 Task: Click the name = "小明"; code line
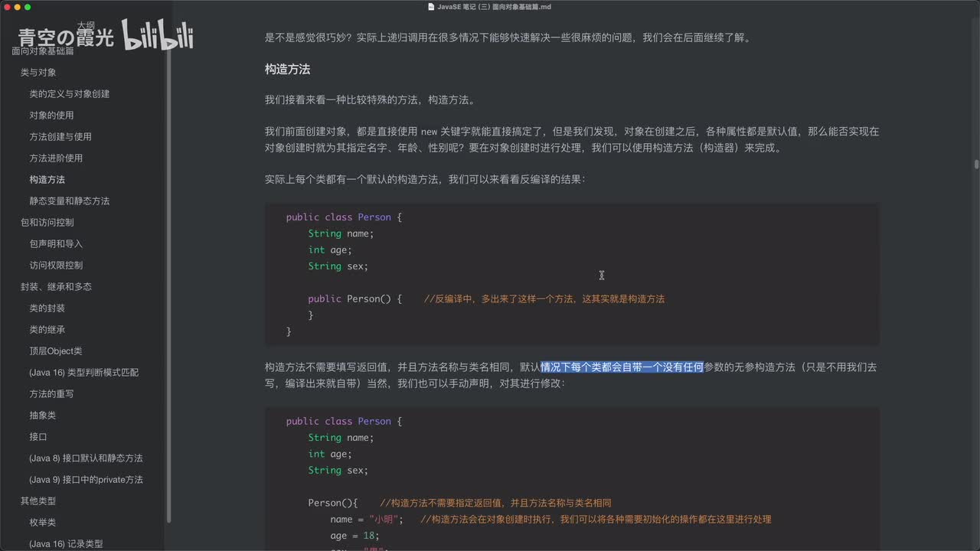(367, 520)
